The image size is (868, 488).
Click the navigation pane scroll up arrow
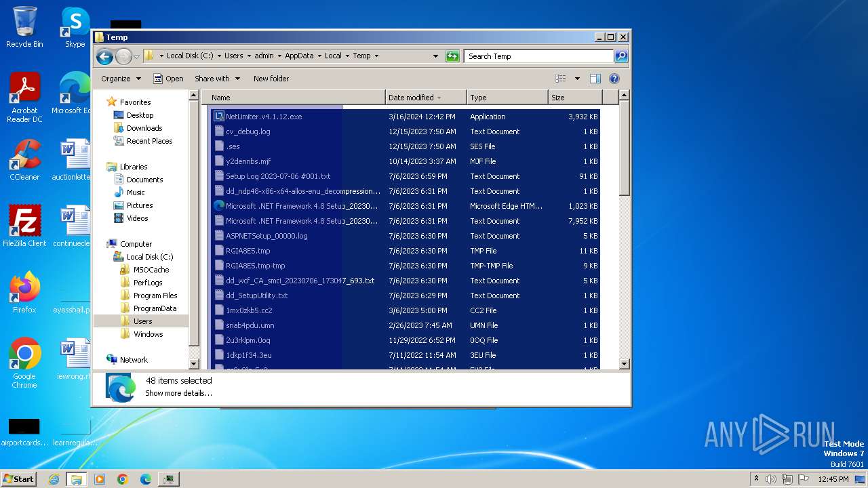point(194,96)
